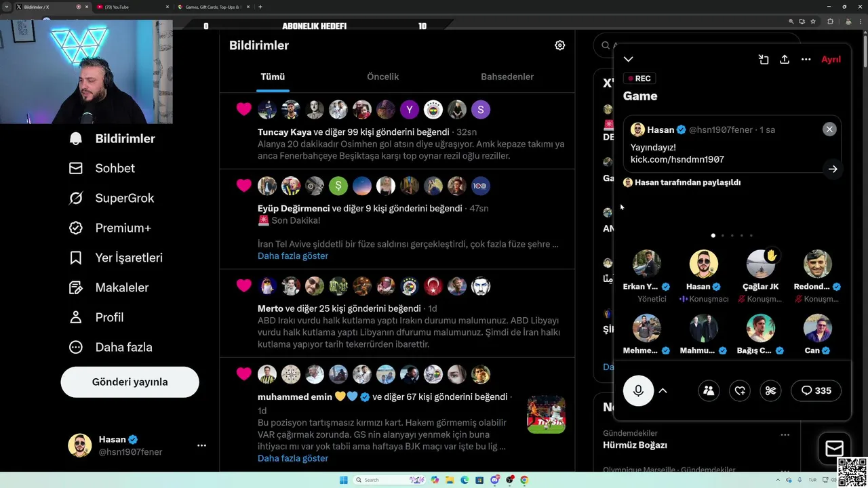Open notification settings gear icon

click(x=559, y=45)
